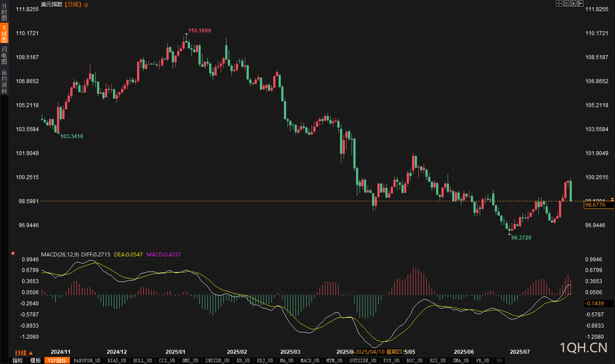Screen dimensions: 615x364
Task: Click the crosshair cursor icon
Action: pos(558,4)
